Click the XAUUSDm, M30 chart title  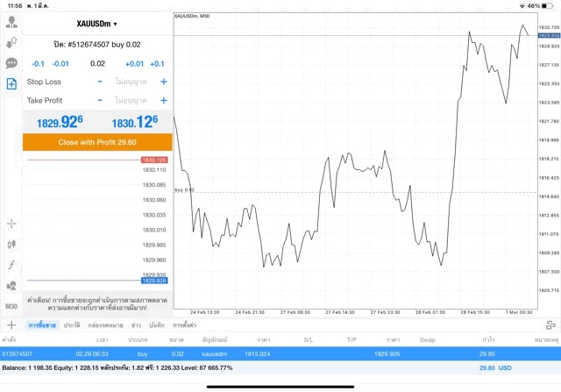pyautogui.click(x=192, y=16)
